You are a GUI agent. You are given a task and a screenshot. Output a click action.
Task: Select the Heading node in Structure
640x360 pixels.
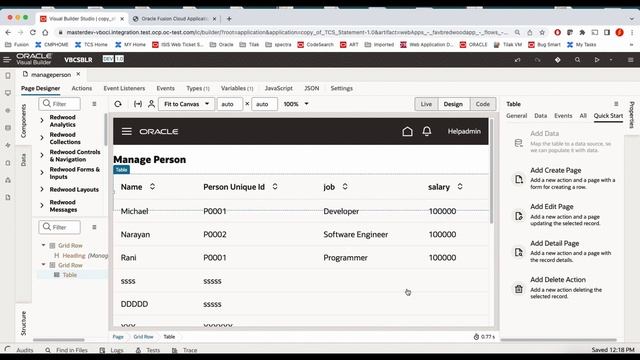74,256
